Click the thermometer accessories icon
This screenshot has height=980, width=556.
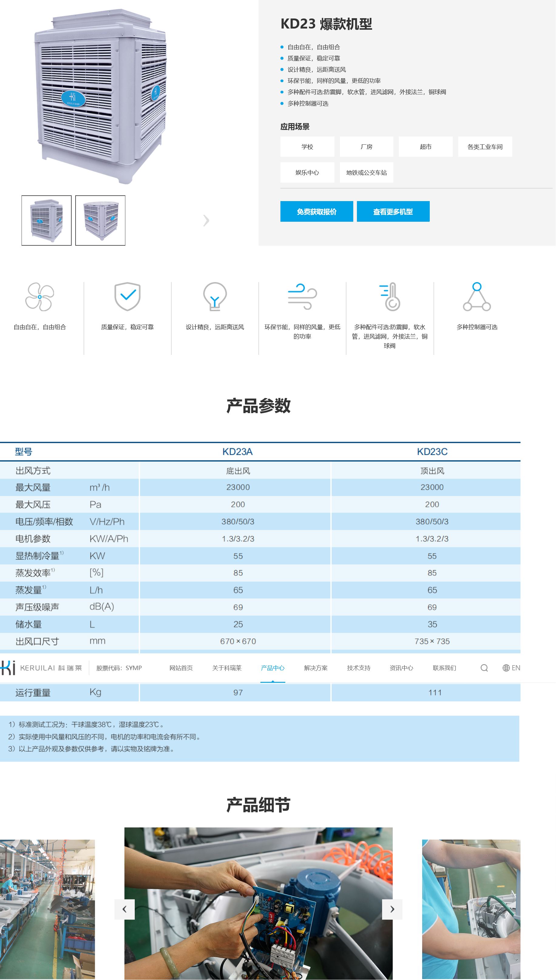tap(389, 297)
